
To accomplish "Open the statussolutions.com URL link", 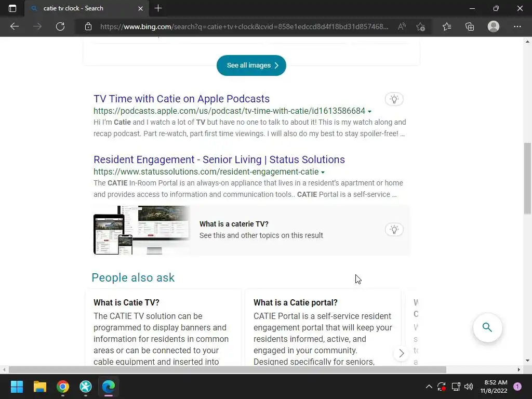I will [206, 171].
